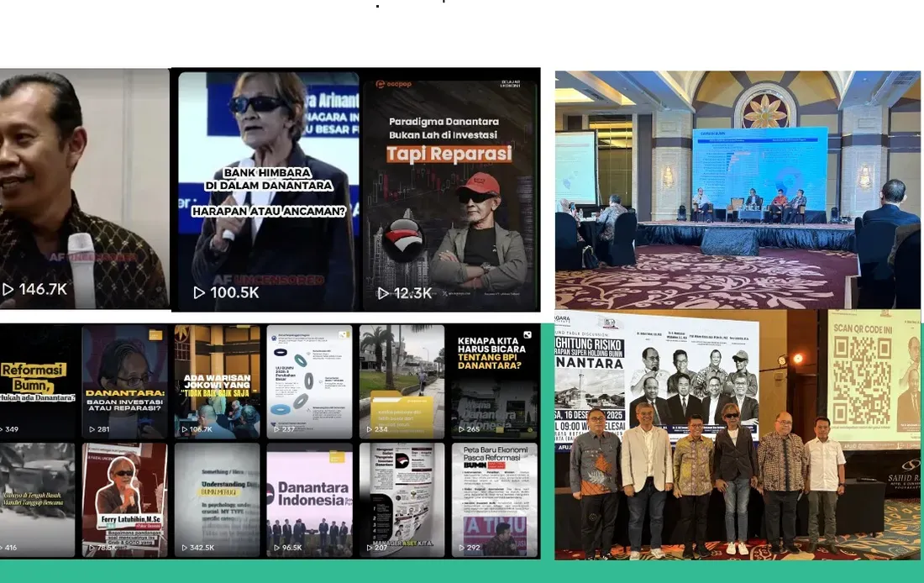Open the black-and-white video with 416 views
The image size is (924, 583).
tap(38, 500)
